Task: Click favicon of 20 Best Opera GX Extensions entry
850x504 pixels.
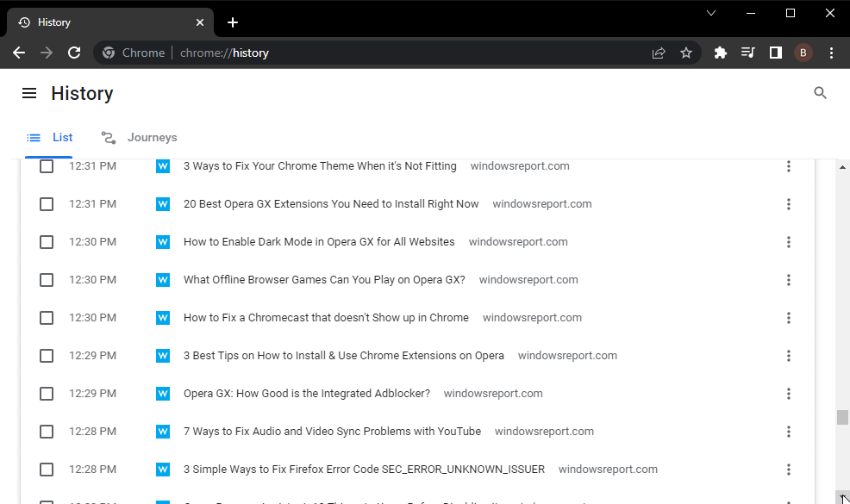Action: point(163,204)
